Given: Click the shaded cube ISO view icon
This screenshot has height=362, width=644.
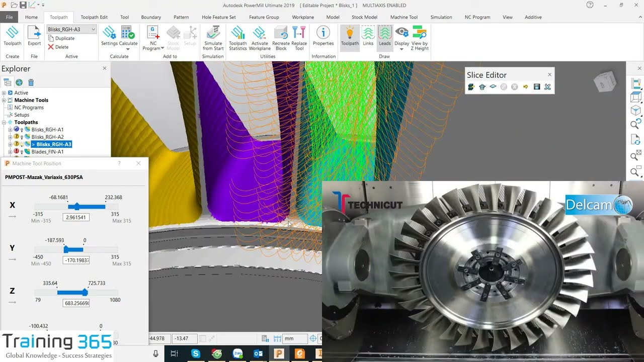Looking at the screenshot, I should coord(636,111).
